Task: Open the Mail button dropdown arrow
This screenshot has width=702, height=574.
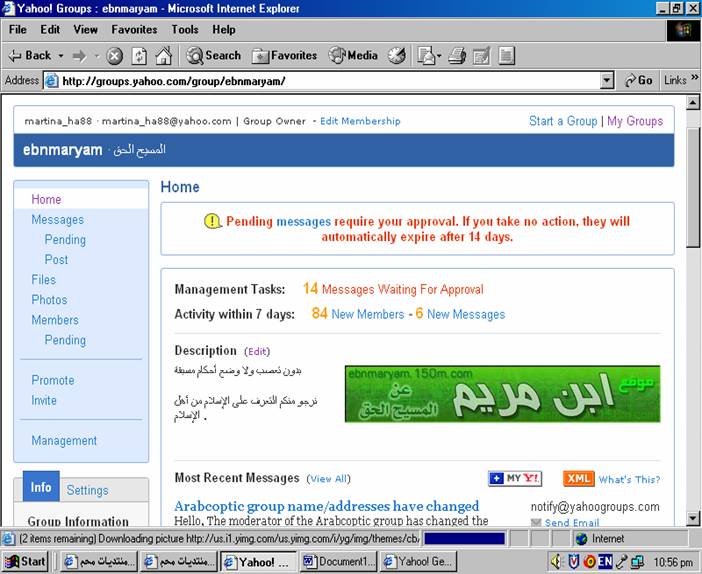Action: pos(439,56)
